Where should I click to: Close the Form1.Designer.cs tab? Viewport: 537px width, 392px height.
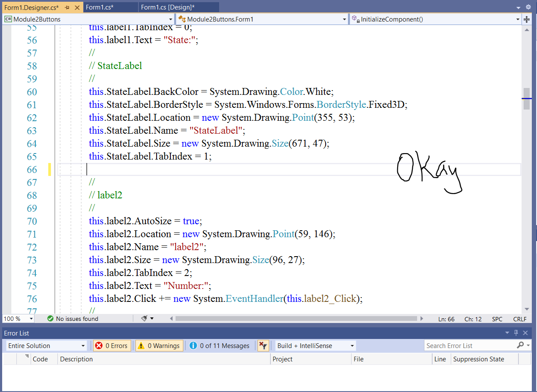click(77, 8)
